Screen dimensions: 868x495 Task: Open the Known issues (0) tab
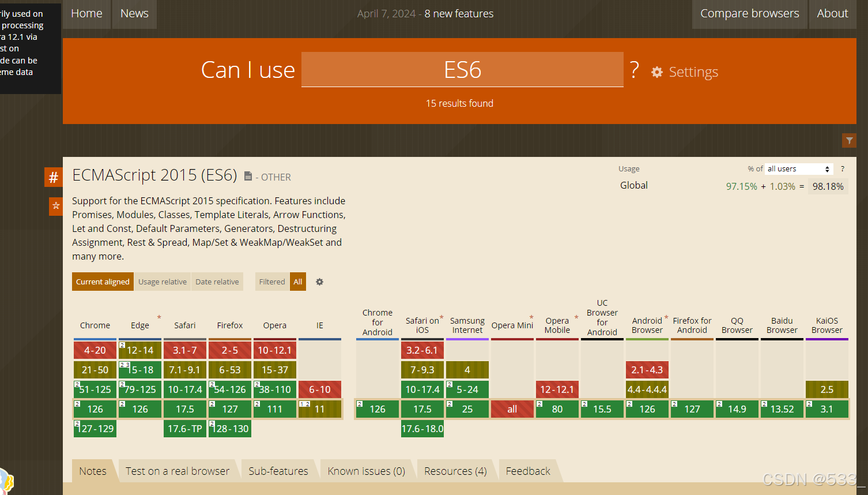click(366, 471)
